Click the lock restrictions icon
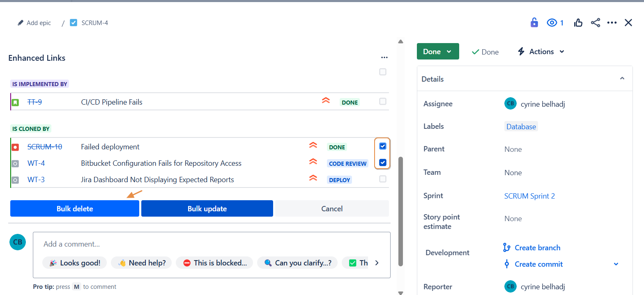 point(534,23)
